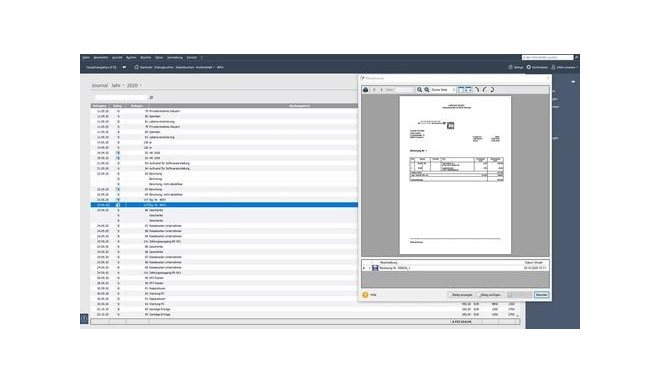Click the flag icon in the main toolbar
Viewport: 660px width, 384px height.
coord(124,67)
